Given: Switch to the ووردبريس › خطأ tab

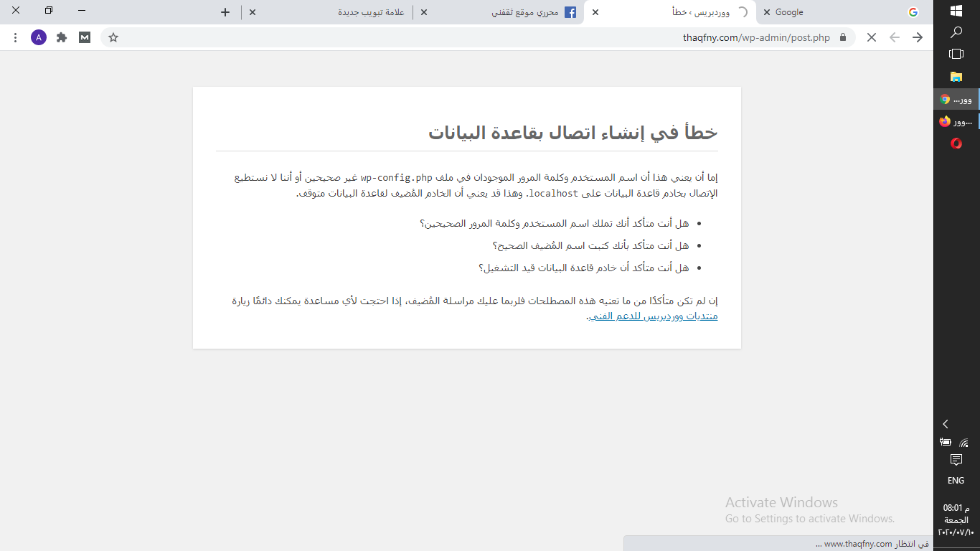Looking at the screenshot, I should pos(671,12).
